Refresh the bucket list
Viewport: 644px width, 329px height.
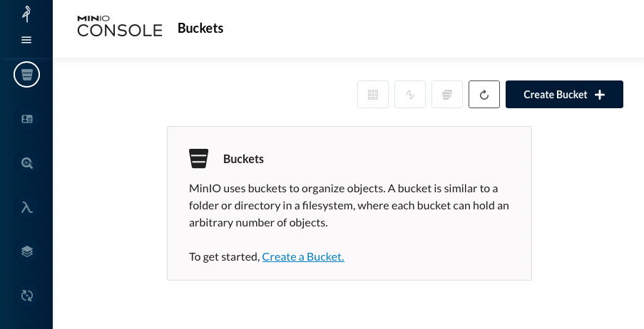[484, 95]
